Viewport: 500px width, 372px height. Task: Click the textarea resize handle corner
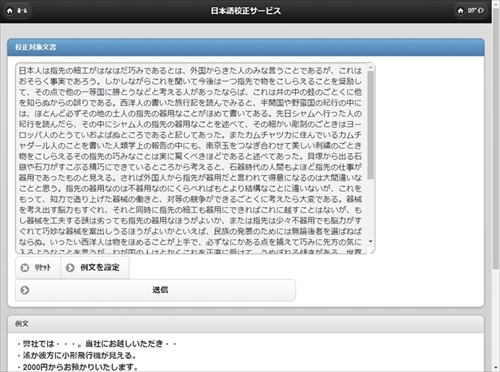(372, 251)
